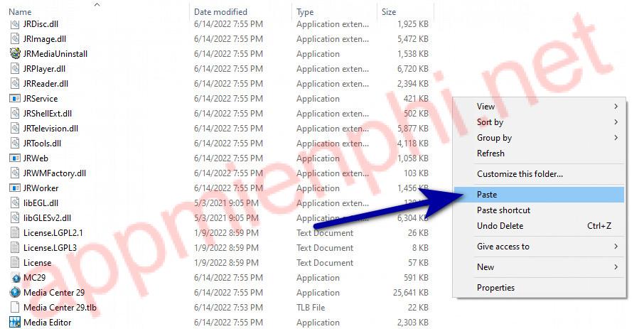The width and height of the screenshot is (644, 329).
Task: Select Undo Delete in the context menu
Action: [539, 226]
